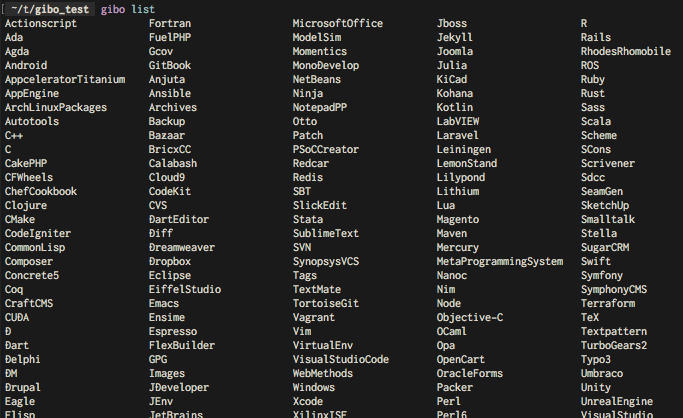Click the SymphonyCMS entry
Viewport: 683px width, 418px height.
click(614, 289)
